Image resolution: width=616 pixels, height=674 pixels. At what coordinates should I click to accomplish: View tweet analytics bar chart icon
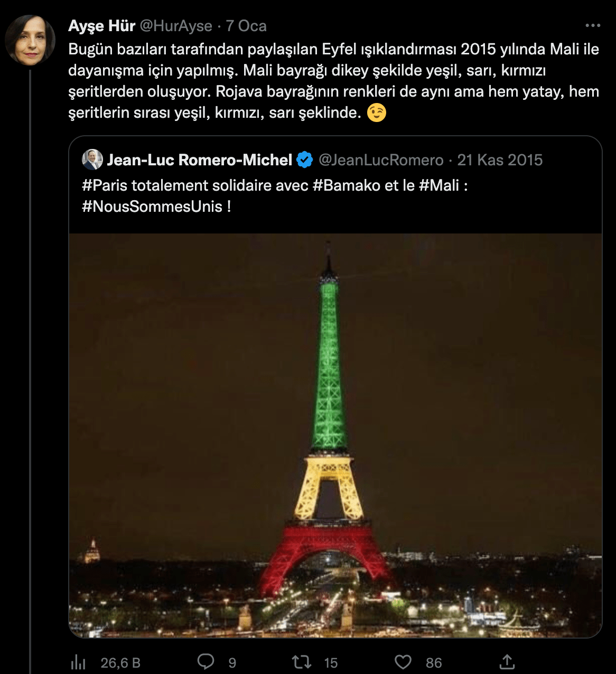(x=78, y=662)
